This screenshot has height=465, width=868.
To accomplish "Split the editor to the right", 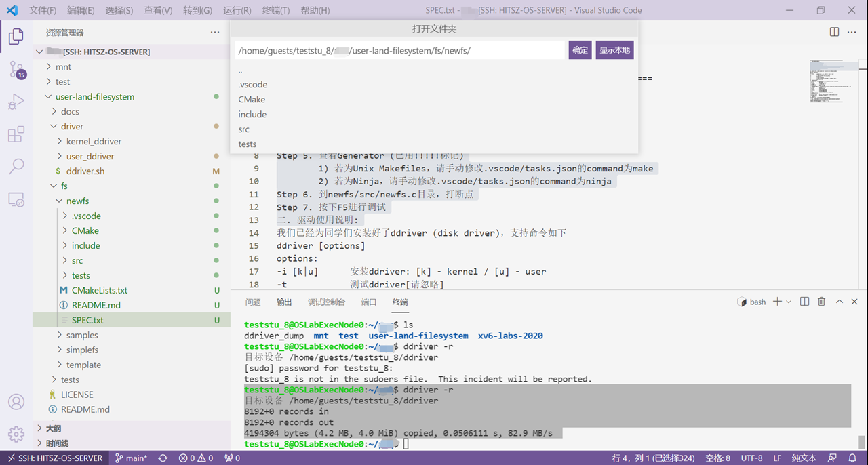I will point(834,32).
